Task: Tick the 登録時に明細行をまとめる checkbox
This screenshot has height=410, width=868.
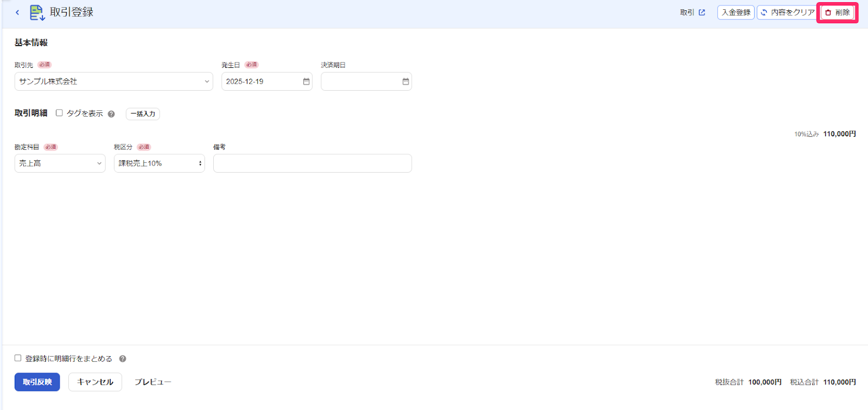Action: 18,358
